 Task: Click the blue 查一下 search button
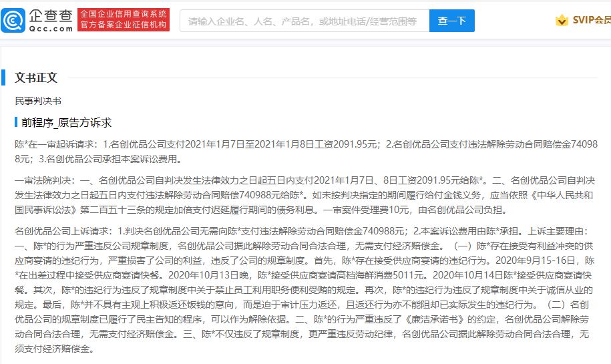tap(451, 21)
